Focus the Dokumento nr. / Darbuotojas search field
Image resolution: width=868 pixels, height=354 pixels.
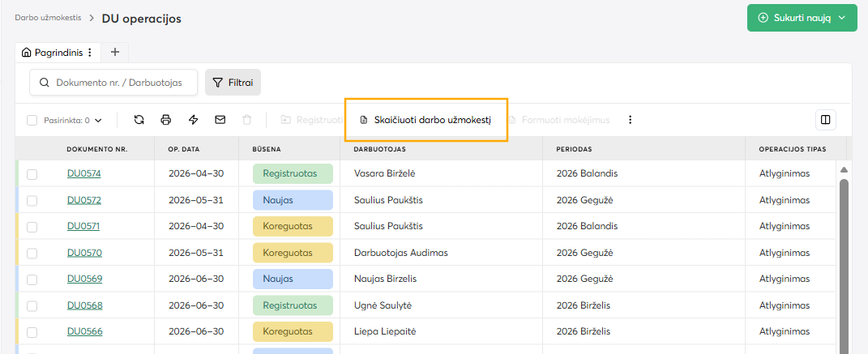(x=113, y=83)
